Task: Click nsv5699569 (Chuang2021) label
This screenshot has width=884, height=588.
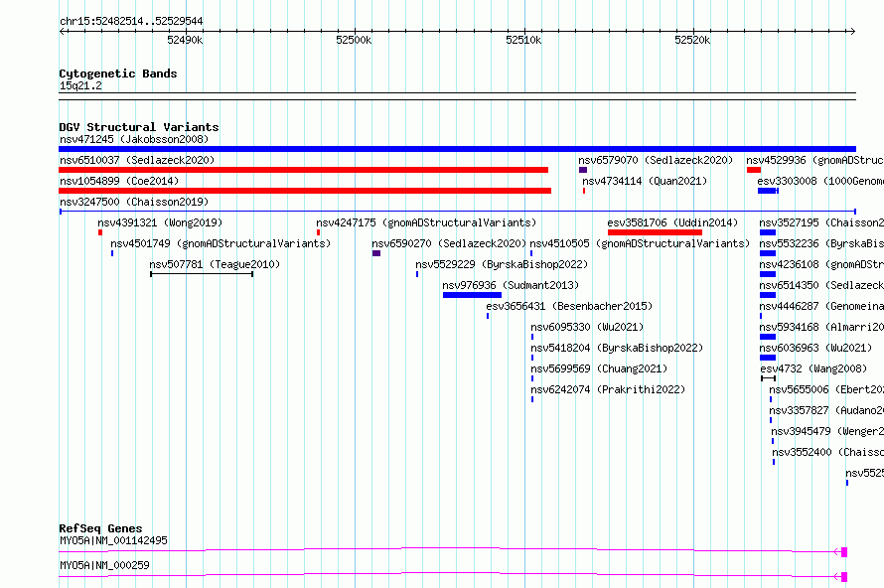Action: (599, 368)
